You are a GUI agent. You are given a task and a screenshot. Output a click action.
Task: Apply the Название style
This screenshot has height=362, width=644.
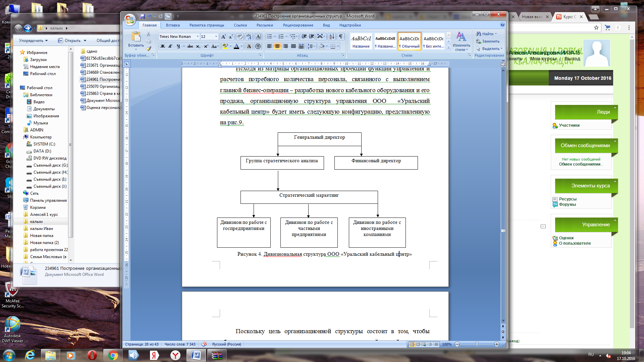coord(361,41)
